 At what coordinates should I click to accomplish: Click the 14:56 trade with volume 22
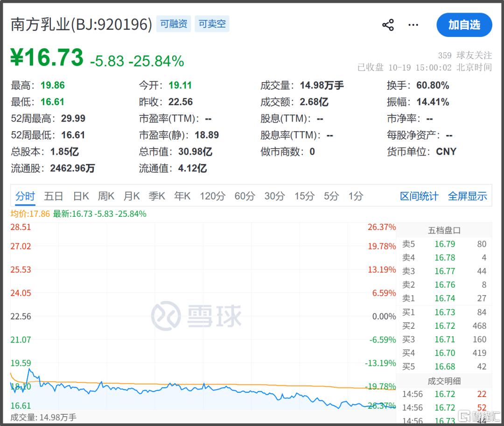pyautogui.click(x=444, y=394)
